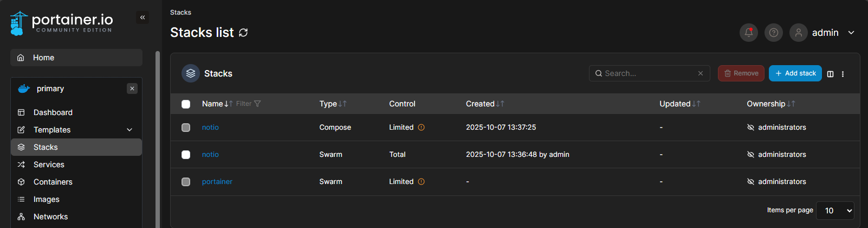The image size is (868, 228).
Task: Tick the checkbox for portainer stack
Action: (186, 182)
